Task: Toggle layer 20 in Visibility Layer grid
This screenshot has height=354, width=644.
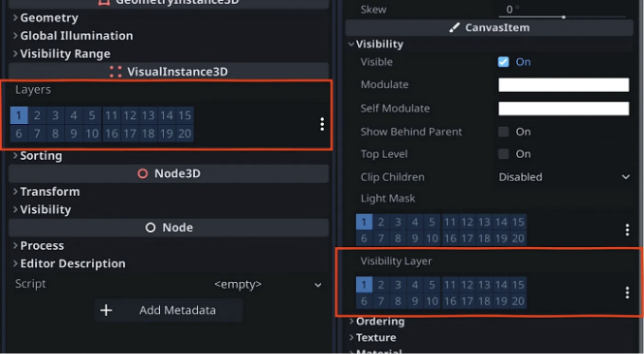Action: click(518, 301)
